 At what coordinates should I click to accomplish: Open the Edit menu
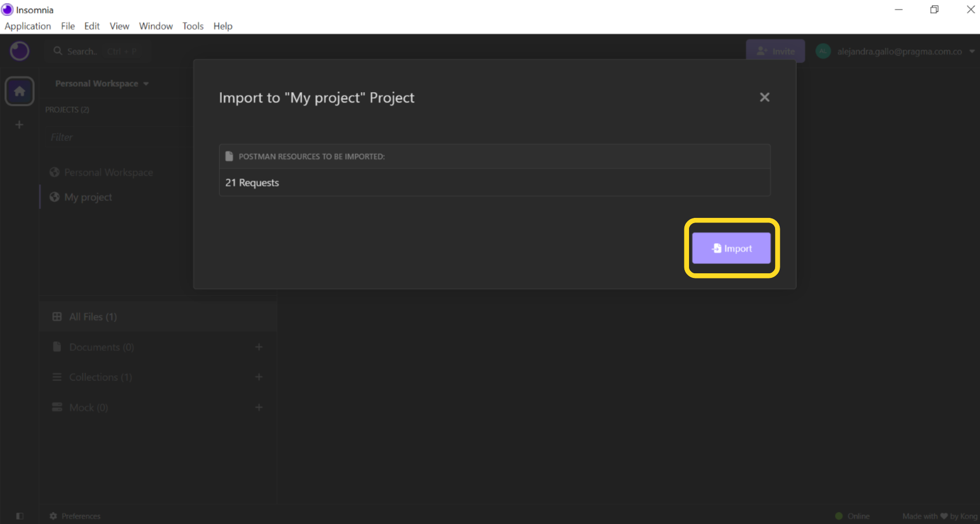tap(92, 26)
